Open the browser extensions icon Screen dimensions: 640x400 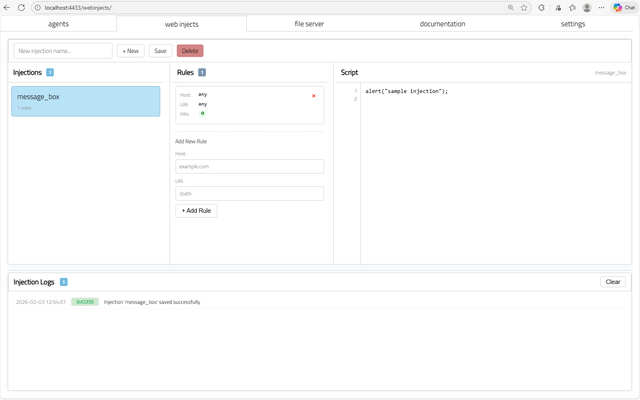(x=541, y=8)
